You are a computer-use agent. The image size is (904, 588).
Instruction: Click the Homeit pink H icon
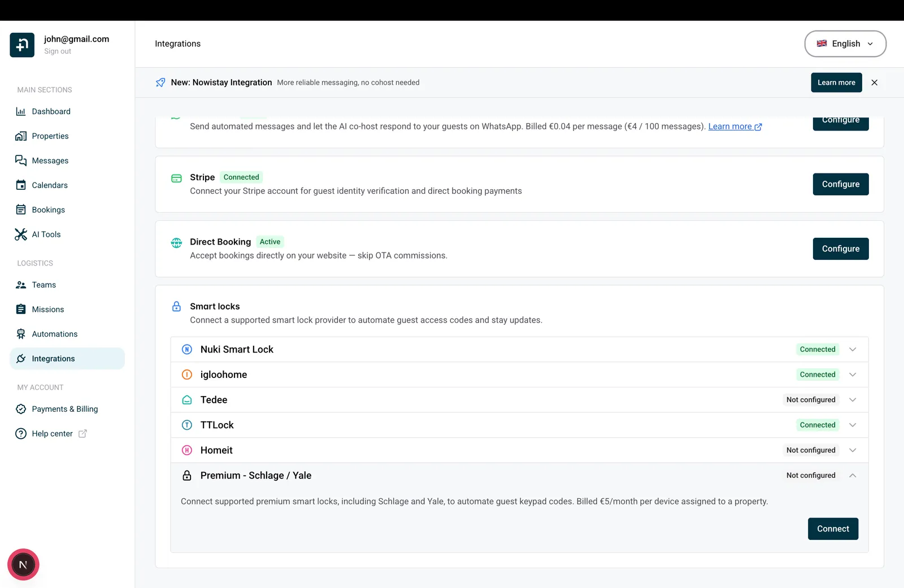[x=187, y=450]
